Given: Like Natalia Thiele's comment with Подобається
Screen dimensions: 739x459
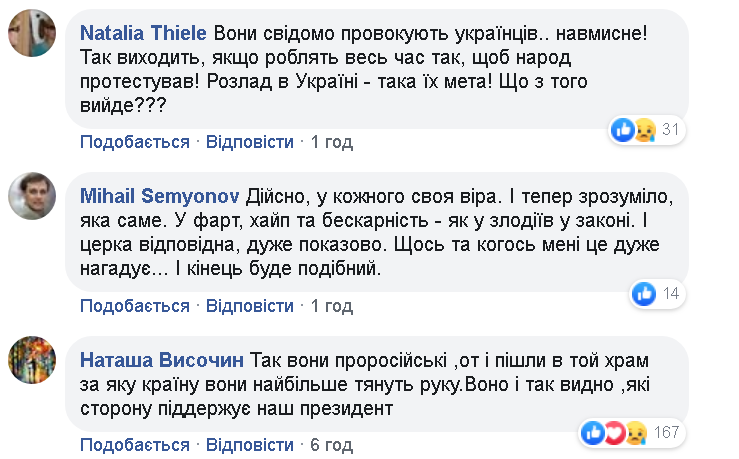Looking at the screenshot, I should pyautogui.click(x=135, y=142).
